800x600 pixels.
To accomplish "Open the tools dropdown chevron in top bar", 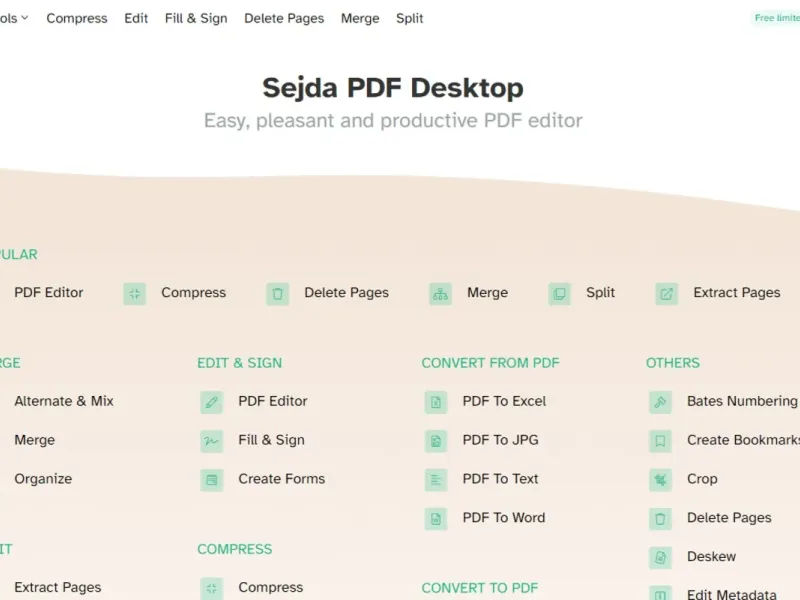I will click(x=24, y=18).
